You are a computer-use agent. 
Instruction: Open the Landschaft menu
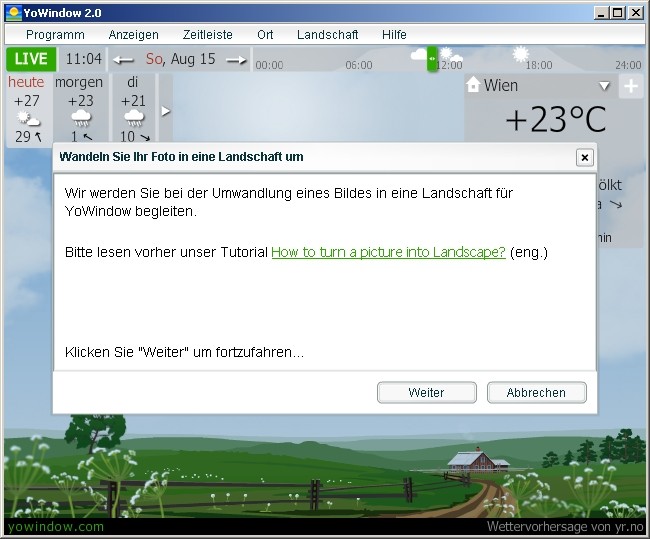[327, 34]
